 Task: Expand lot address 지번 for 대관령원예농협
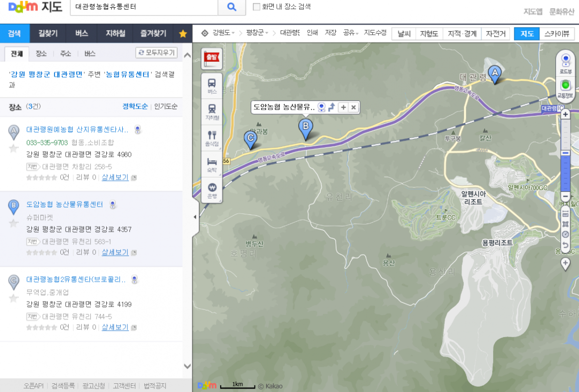[x=32, y=167]
